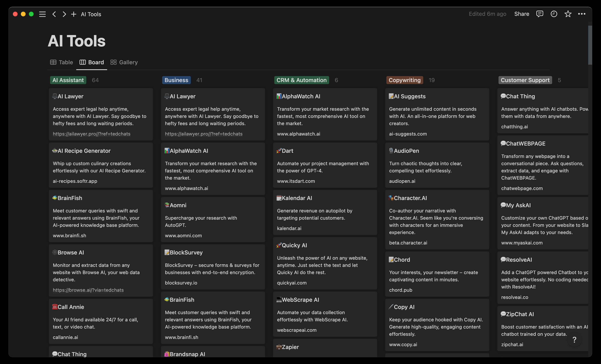601x364 pixels.
Task: Open the help question mark button
Action: point(574,340)
